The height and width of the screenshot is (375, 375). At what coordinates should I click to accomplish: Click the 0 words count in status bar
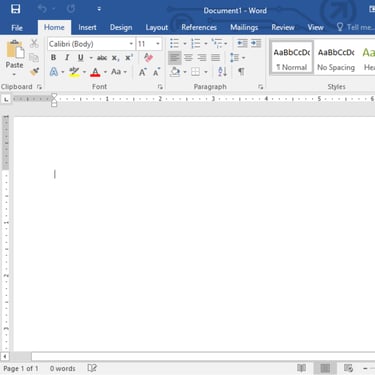(x=63, y=368)
